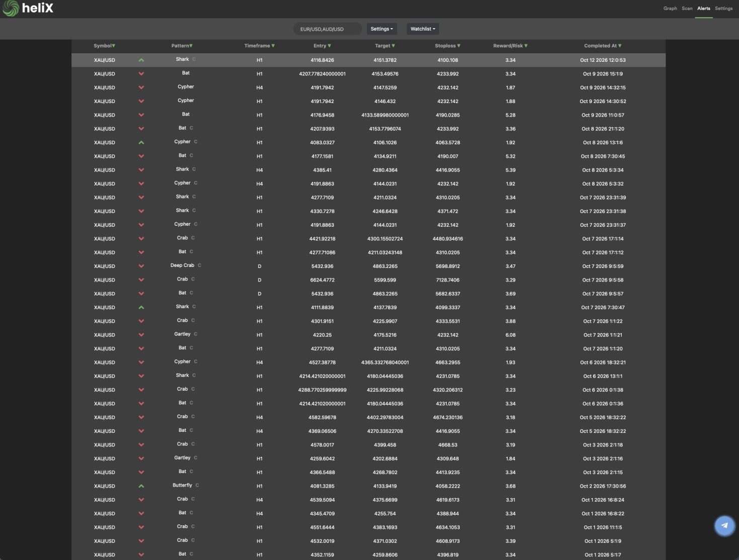
Task: Switch to the Graph tab
Action: pos(670,9)
